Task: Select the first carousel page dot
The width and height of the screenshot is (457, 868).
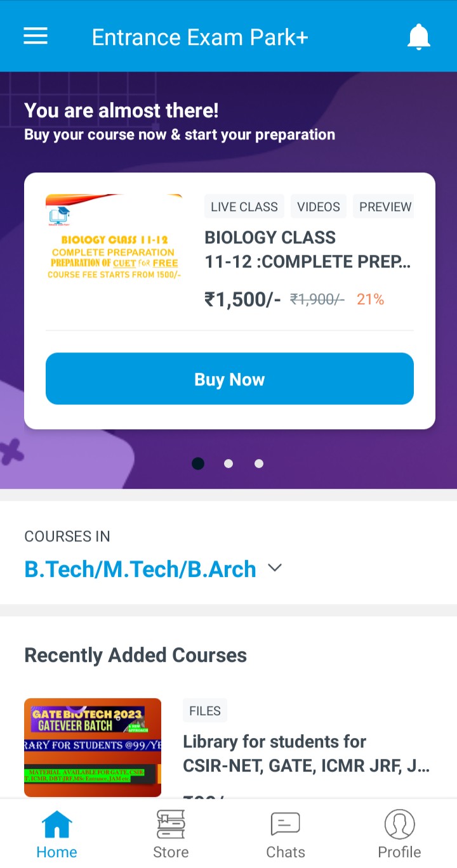Action: pyautogui.click(x=198, y=463)
